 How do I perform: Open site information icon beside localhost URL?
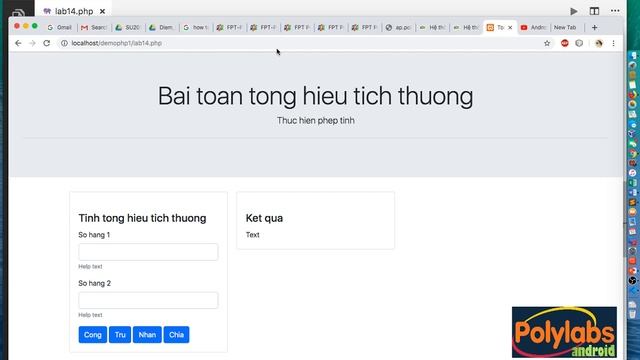64,43
